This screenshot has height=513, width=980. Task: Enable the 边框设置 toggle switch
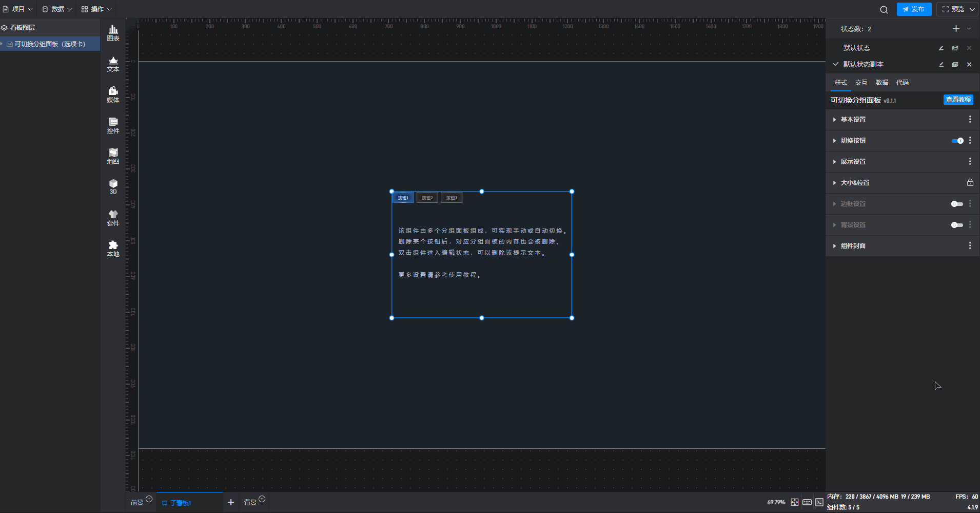957,204
